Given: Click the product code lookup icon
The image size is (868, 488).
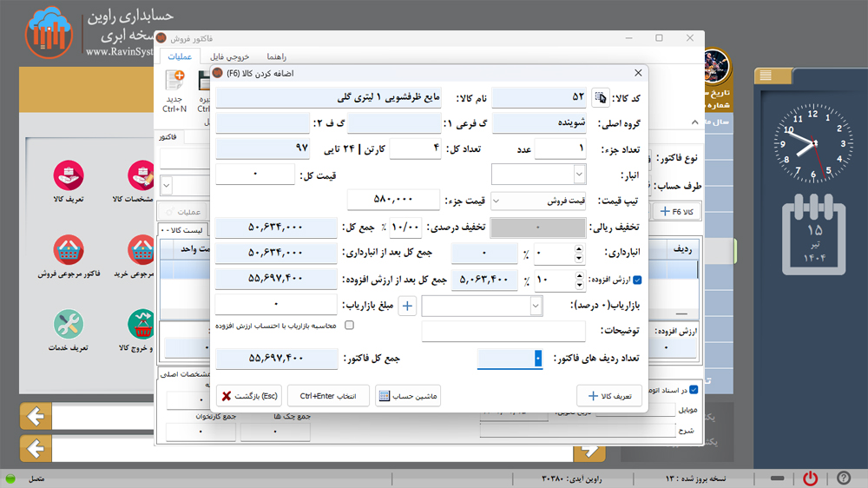Looking at the screenshot, I should click(600, 97).
